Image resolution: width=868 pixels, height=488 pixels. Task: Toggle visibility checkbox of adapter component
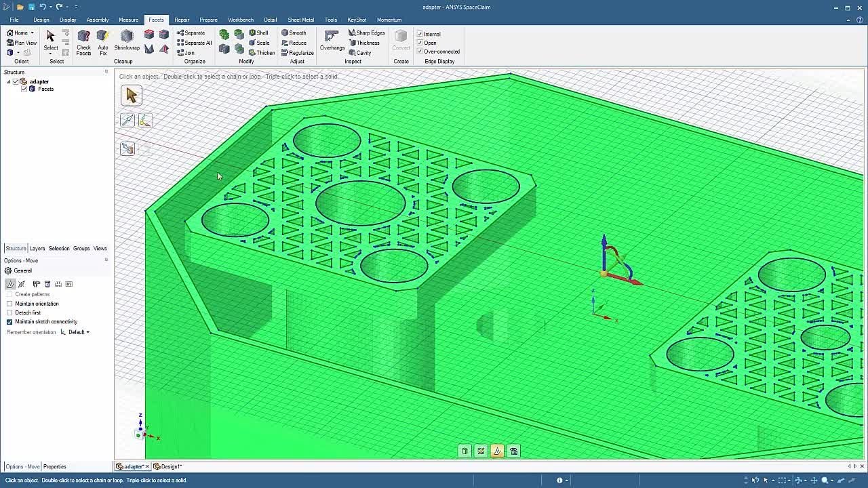pos(16,81)
